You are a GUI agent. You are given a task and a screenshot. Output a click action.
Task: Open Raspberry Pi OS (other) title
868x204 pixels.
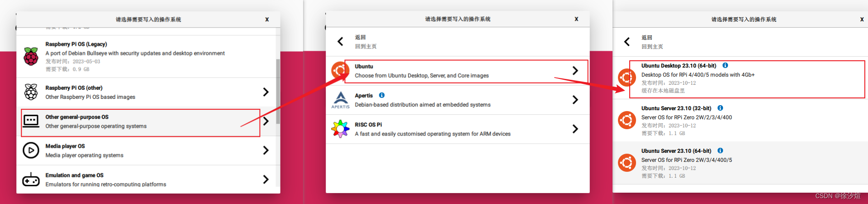(x=74, y=88)
